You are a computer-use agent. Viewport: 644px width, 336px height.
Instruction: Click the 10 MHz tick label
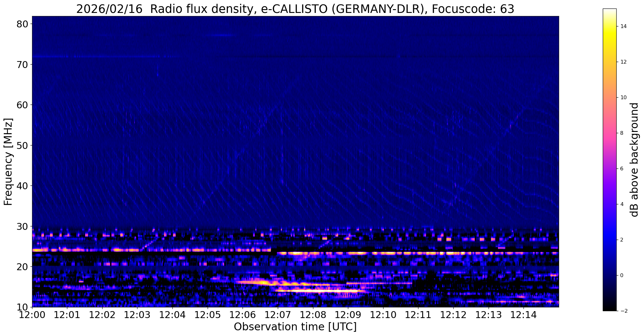pyautogui.click(x=23, y=307)
